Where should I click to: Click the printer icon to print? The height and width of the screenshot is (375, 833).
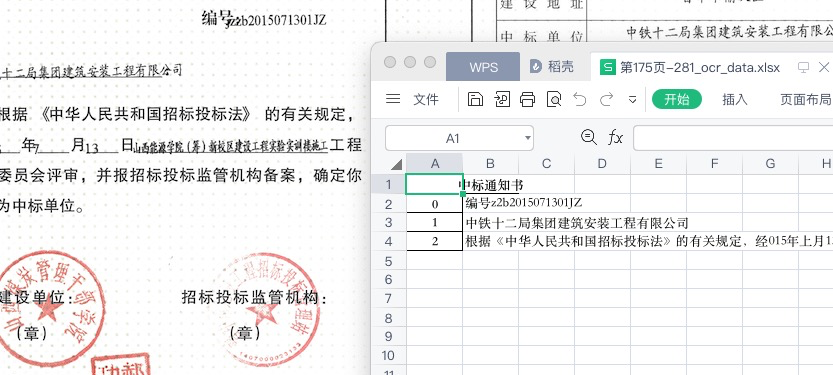coord(528,99)
